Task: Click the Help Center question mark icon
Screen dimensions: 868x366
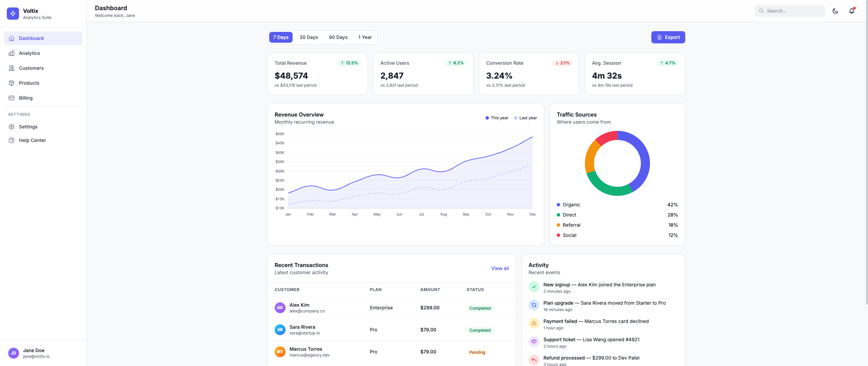Action: (x=12, y=140)
